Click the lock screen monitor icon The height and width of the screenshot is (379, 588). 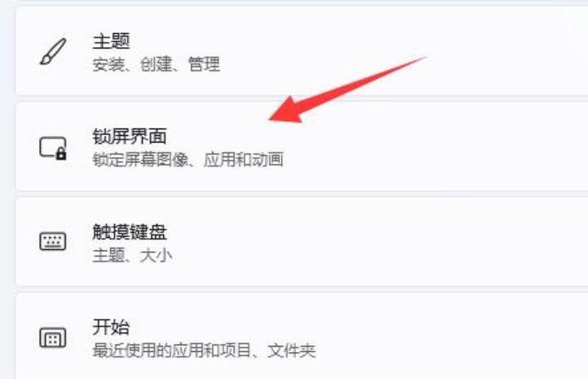tap(53, 148)
